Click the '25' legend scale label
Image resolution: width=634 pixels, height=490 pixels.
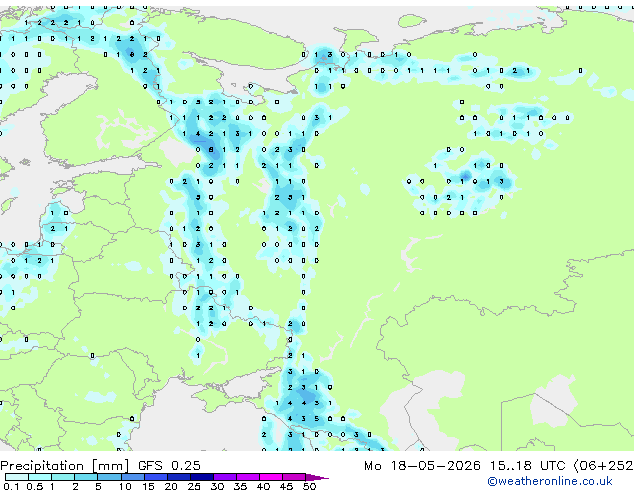point(194,486)
